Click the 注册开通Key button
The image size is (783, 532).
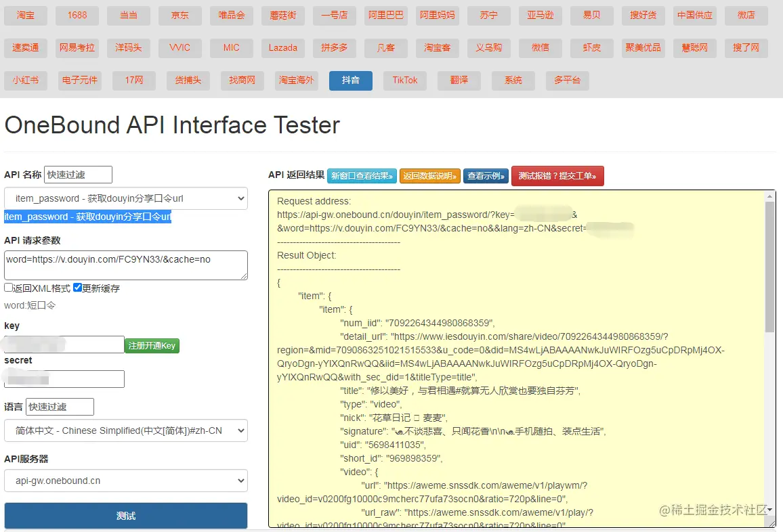point(152,345)
